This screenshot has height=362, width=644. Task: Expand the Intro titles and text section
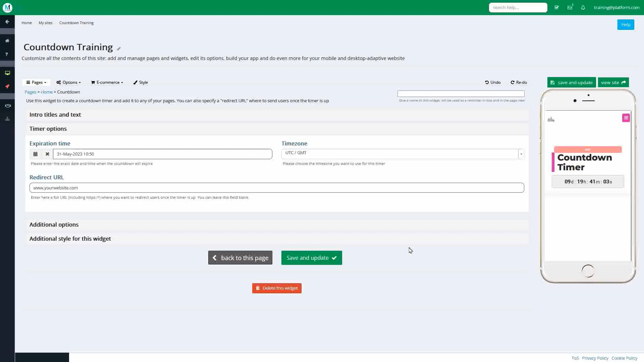click(55, 115)
